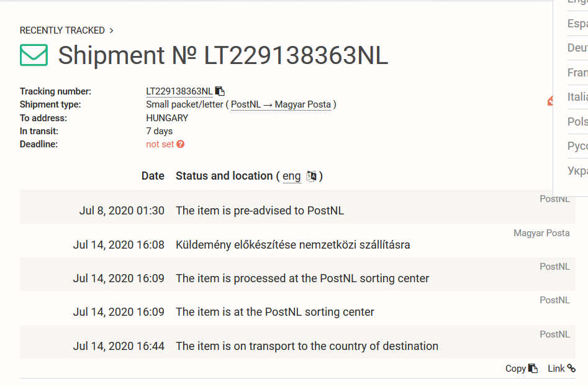Set deadline via 'not set' link
Screen dimensions: 588x386
[x=160, y=144]
